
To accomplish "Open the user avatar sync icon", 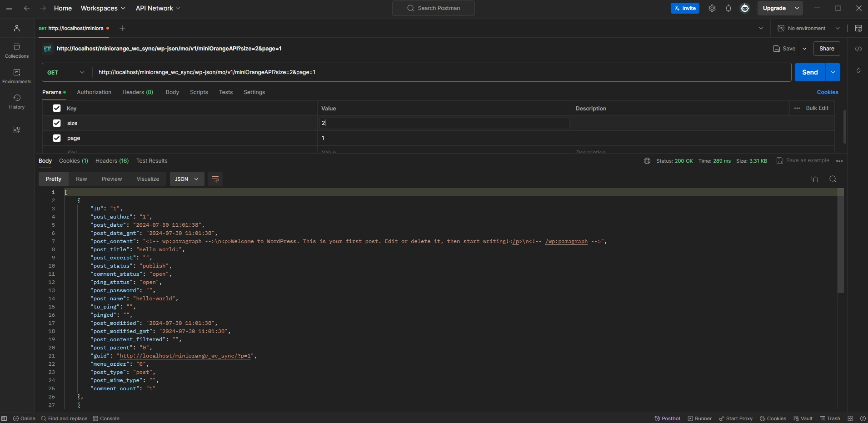I will coord(745,8).
